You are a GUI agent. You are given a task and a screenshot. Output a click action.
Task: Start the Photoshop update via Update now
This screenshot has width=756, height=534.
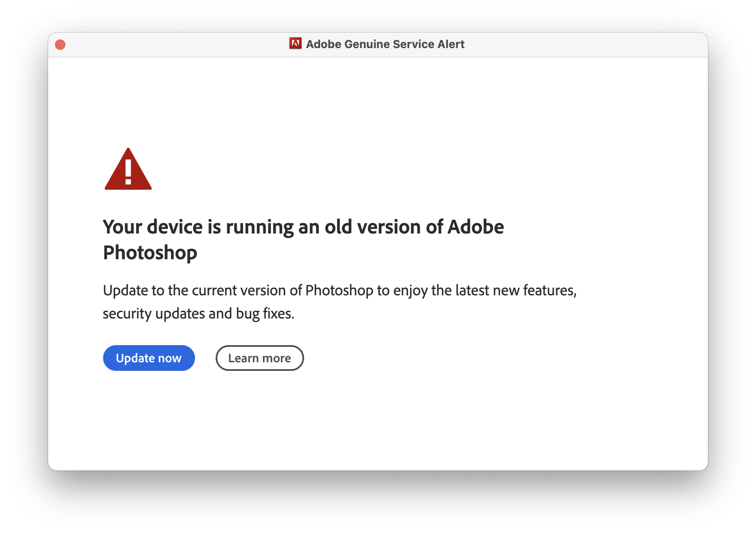(x=149, y=358)
